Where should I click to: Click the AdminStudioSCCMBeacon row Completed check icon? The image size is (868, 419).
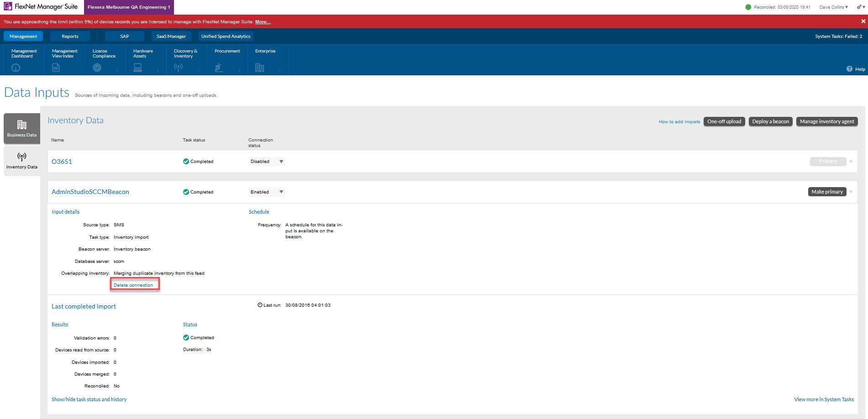pos(186,192)
